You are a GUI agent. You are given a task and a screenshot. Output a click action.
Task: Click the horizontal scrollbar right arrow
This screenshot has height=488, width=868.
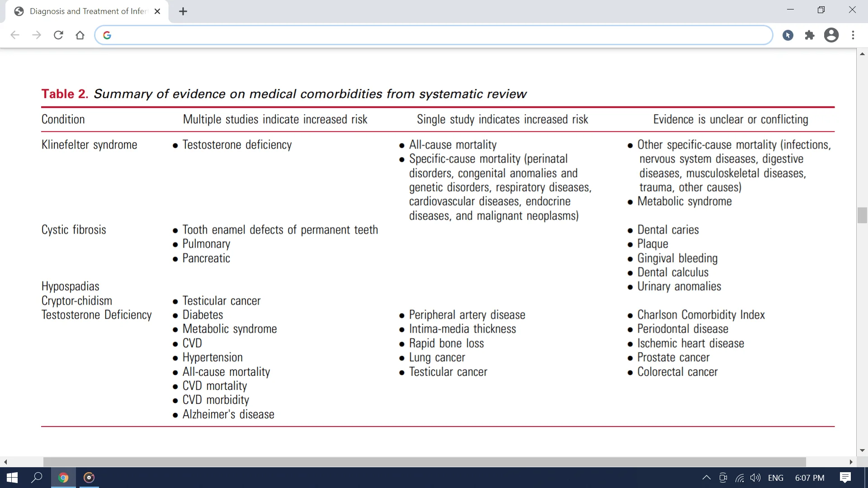click(x=851, y=462)
